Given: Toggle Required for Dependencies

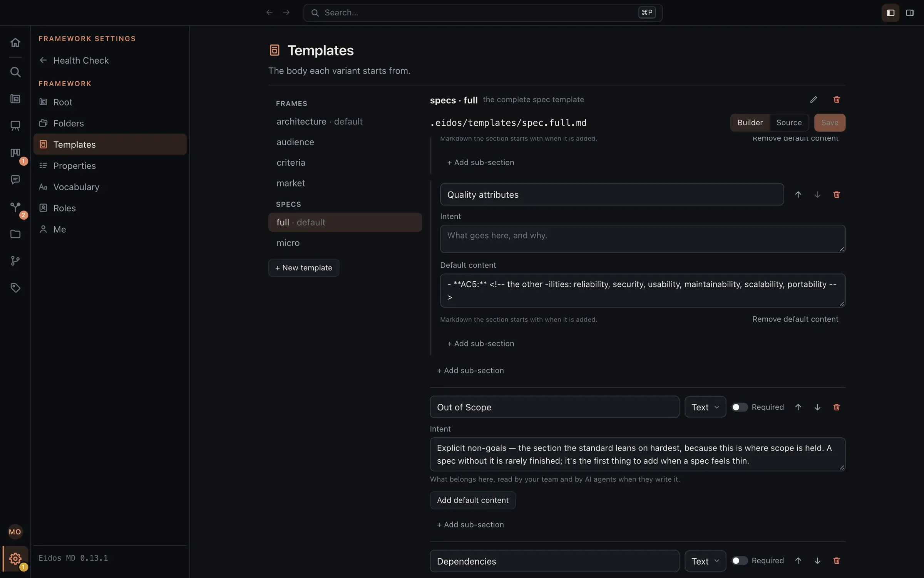Looking at the screenshot, I should pos(740,561).
